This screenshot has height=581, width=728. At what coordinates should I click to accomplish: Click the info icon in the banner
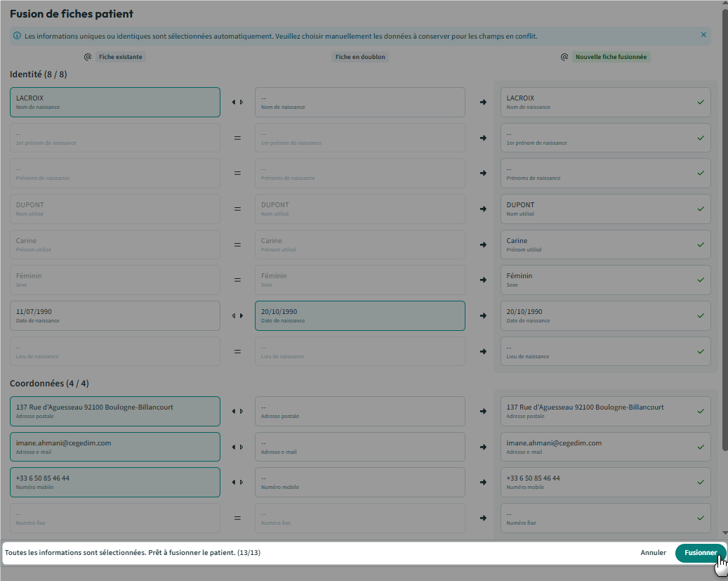click(17, 35)
